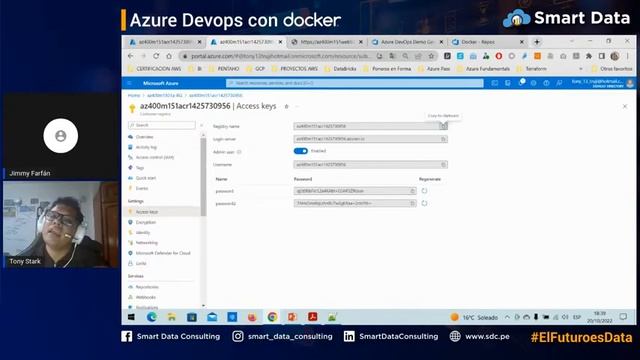
Task: Reload the page in the browser
Action: 156,56
